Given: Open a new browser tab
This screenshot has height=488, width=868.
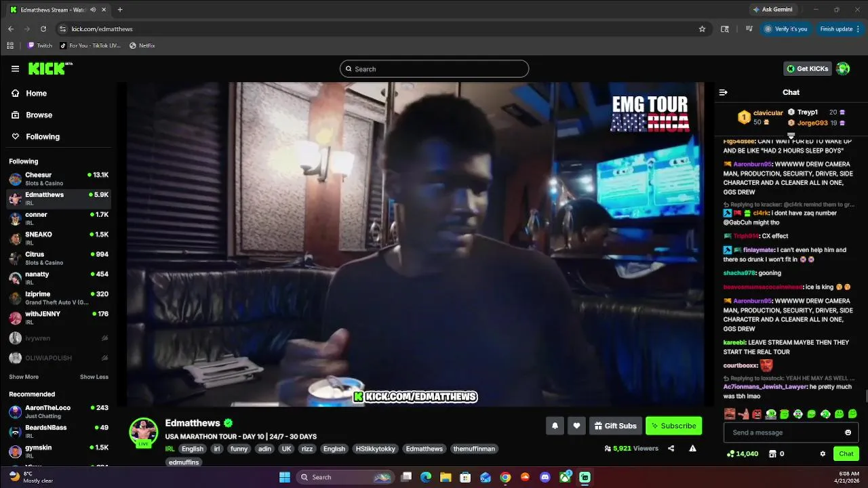Looking at the screenshot, I should [120, 9].
